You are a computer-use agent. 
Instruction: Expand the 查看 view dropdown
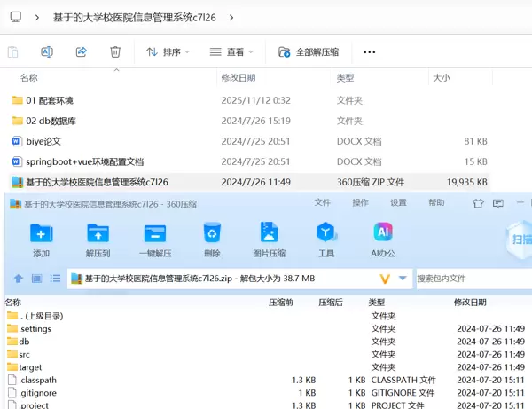[x=231, y=52]
